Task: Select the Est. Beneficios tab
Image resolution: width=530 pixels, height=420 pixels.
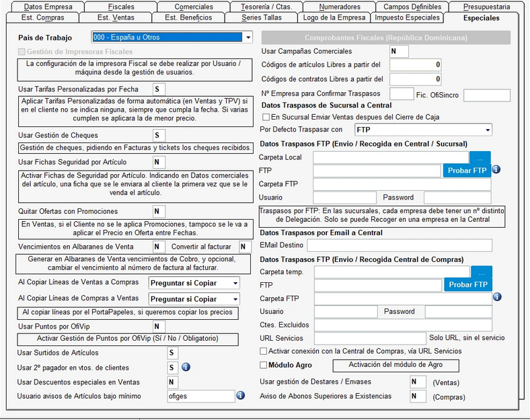Action: click(188, 17)
